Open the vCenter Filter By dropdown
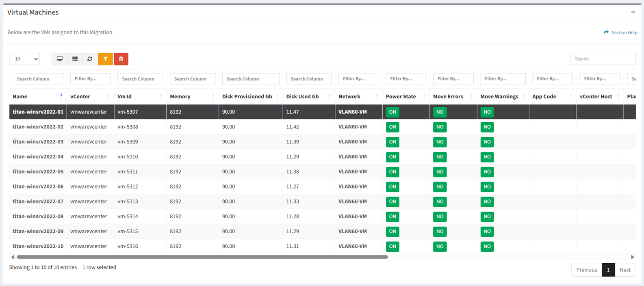The image size is (644, 286). 90,79
